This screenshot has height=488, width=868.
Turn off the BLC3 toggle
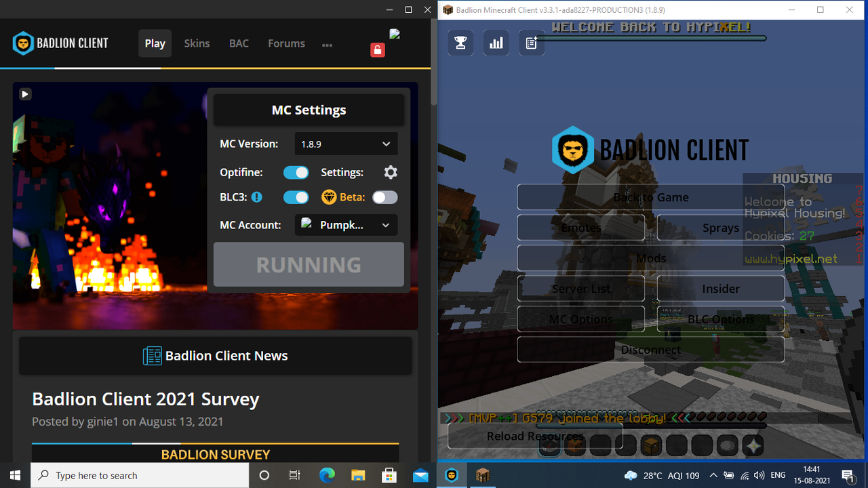click(x=296, y=197)
